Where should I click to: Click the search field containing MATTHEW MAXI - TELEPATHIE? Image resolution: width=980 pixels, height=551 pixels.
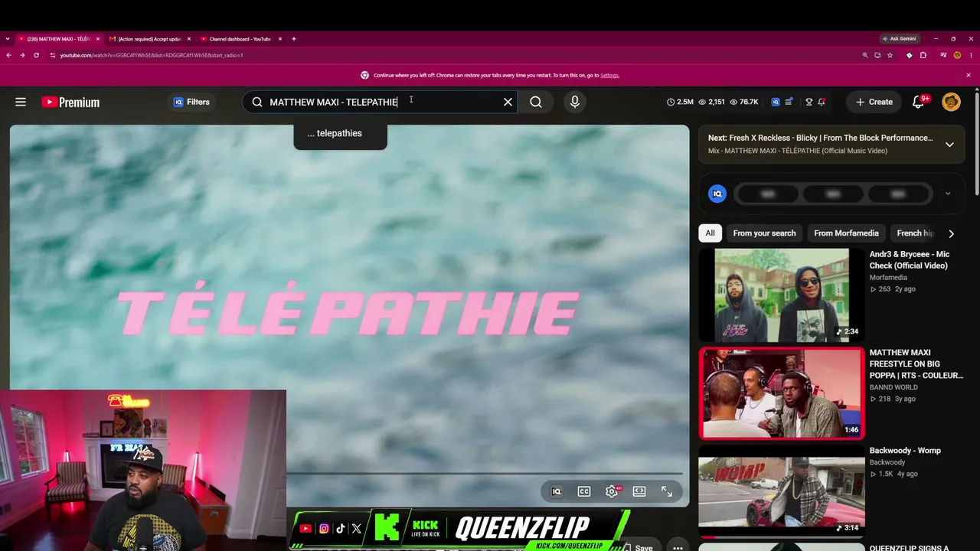click(379, 102)
